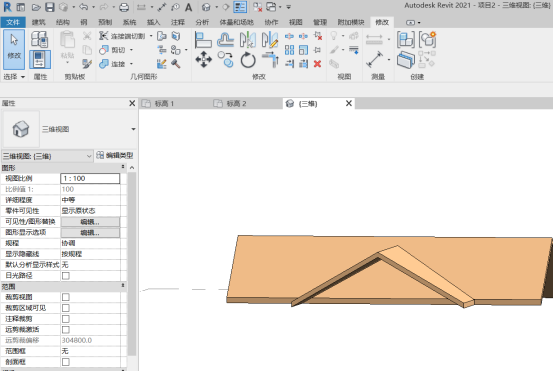Viewport: 553px width, 371px height.
Task: Collapse the 范围 section in Properties
Action: pos(123,286)
